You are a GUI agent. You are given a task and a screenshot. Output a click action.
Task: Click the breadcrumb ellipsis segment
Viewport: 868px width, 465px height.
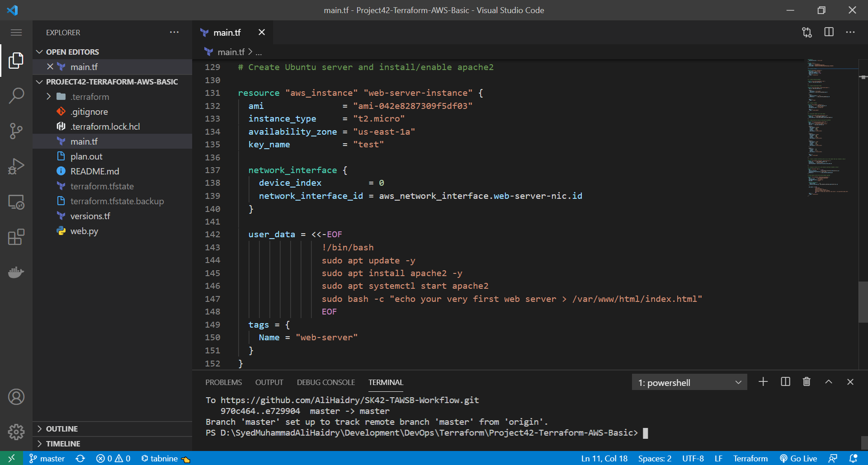pos(259,52)
